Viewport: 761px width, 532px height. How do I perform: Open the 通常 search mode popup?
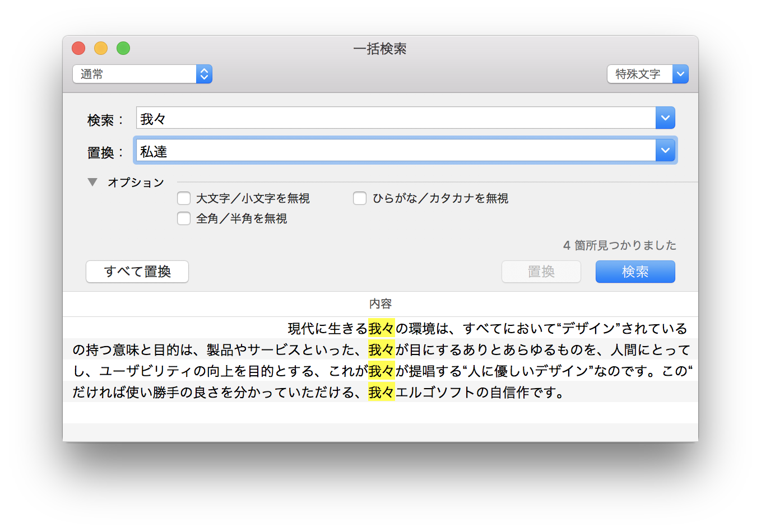[x=142, y=74]
